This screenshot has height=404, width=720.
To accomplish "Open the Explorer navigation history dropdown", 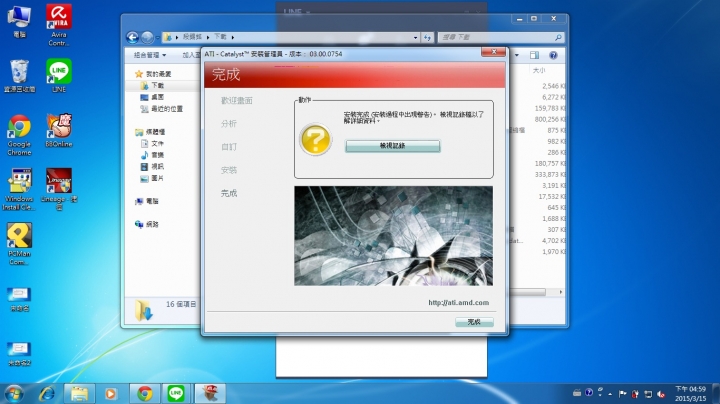I will [158, 38].
